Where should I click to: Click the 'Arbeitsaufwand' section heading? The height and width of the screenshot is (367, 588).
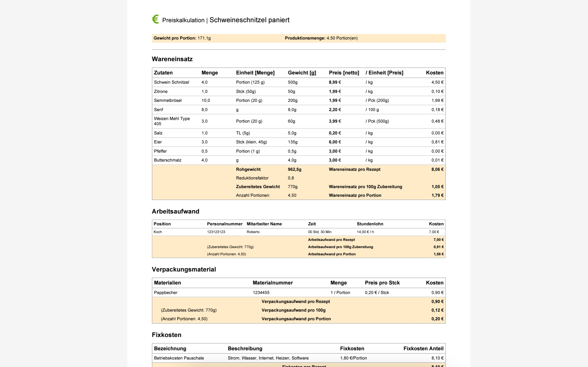tap(176, 211)
